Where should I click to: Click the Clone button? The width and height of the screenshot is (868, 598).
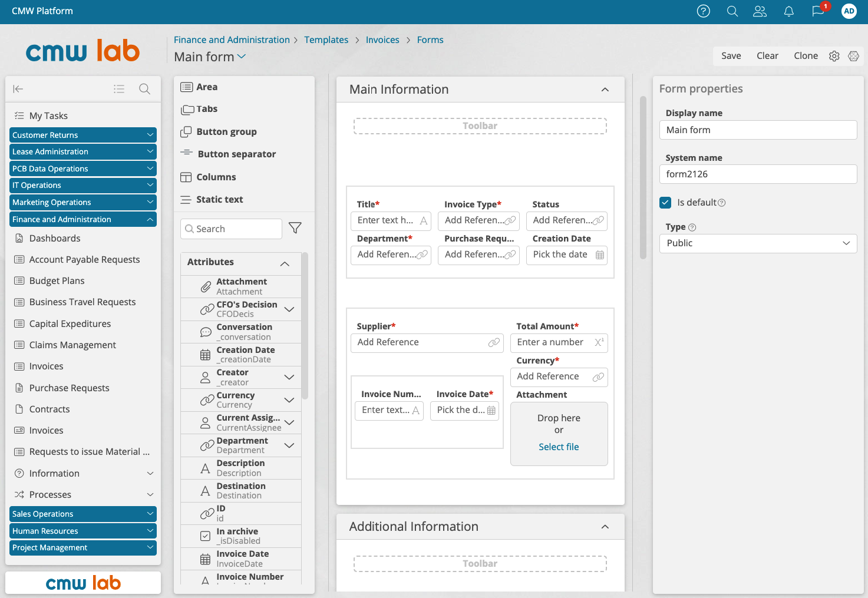[x=806, y=56]
